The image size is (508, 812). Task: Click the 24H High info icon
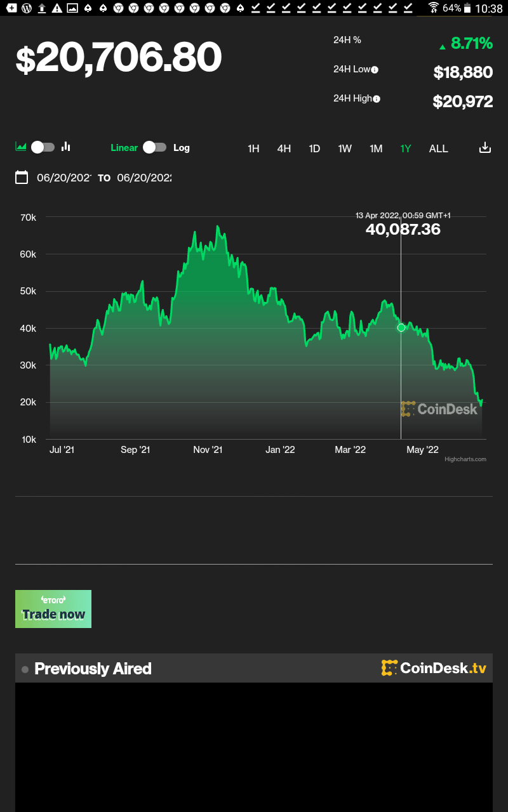click(377, 99)
